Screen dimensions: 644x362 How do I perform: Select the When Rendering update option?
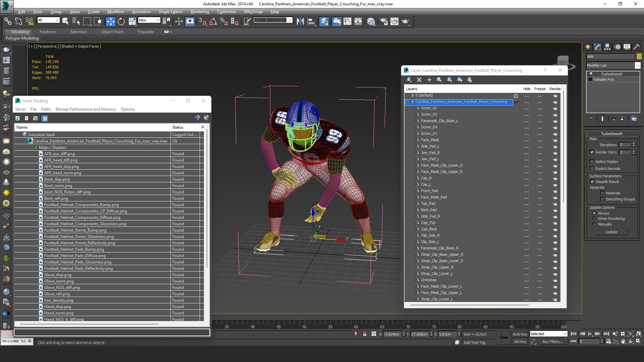594,219
